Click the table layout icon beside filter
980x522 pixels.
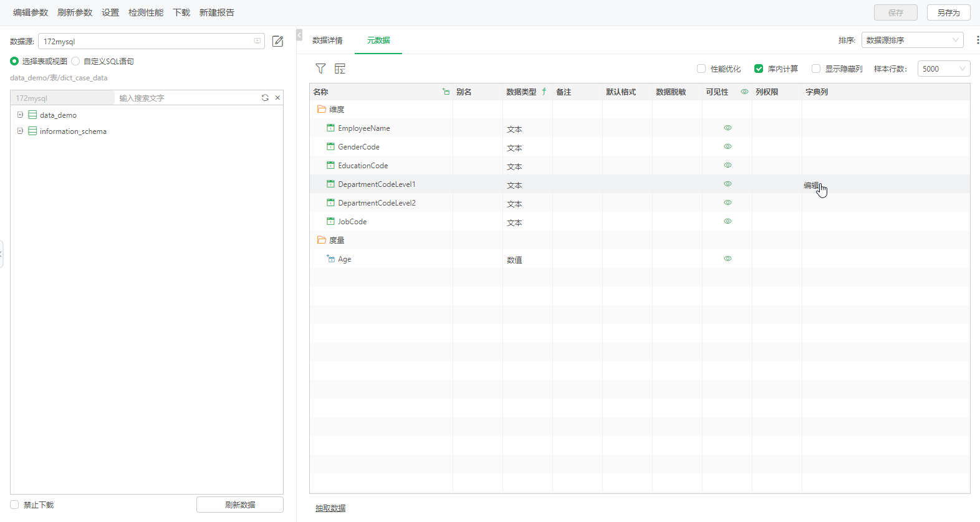pyautogui.click(x=340, y=69)
